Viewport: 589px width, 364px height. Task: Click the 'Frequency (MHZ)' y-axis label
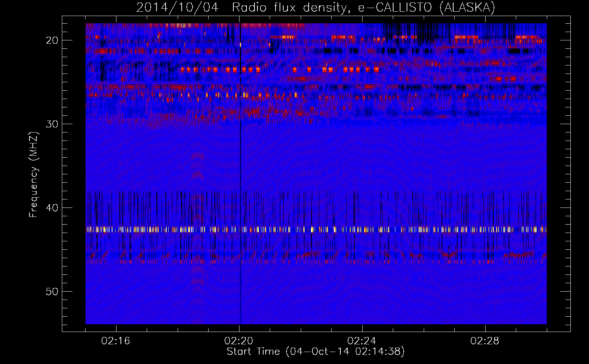(x=33, y=175)
